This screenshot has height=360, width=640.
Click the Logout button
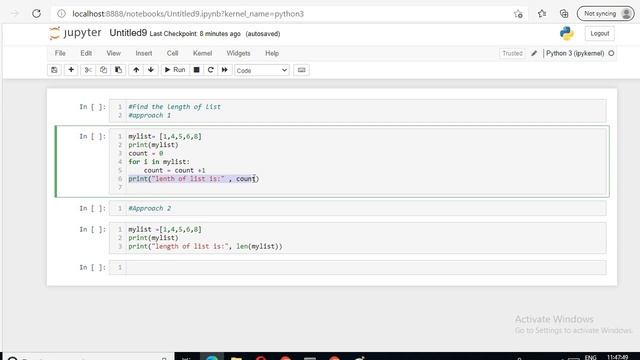tap(600, 33)
